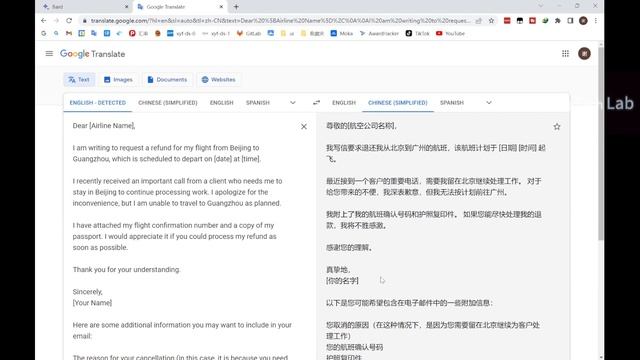Switch to the Documents translation mode

click(x=167, y=80)
